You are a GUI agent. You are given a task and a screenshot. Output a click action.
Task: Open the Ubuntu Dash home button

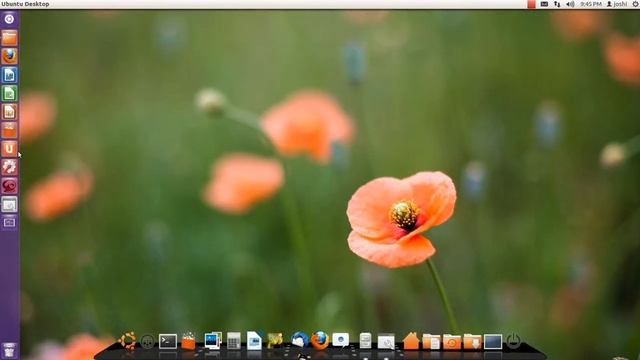[9, 19]
